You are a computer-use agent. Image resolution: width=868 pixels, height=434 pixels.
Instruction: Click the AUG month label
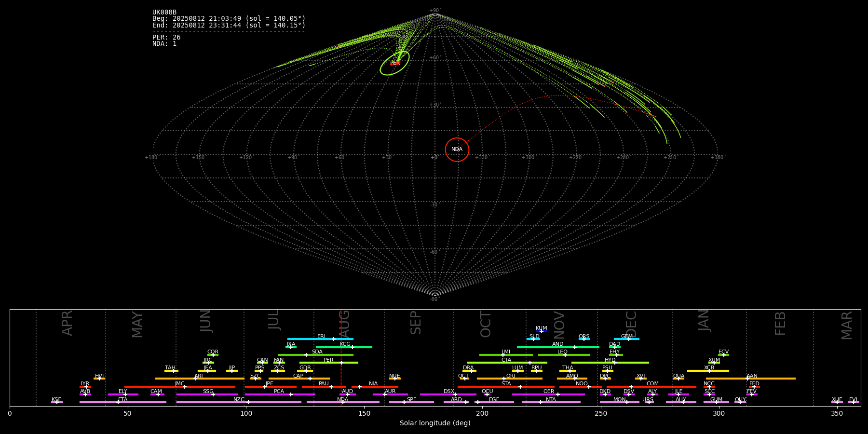(344, 324)
